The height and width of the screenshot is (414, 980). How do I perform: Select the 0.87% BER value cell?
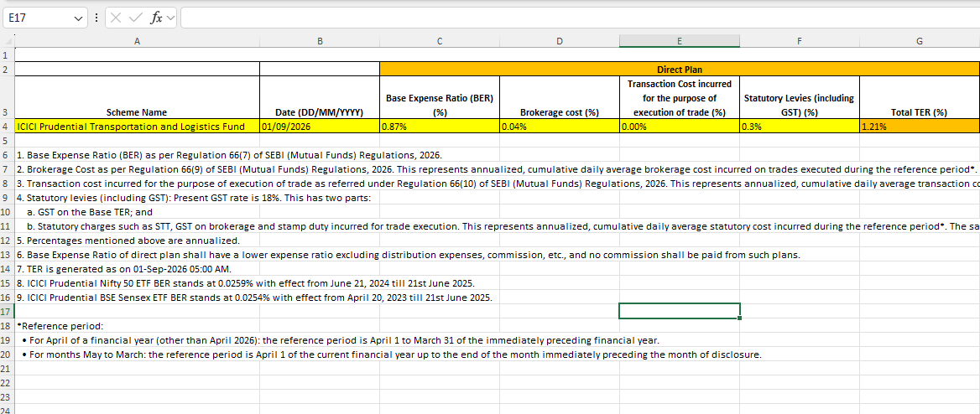(x=440, y=127)
